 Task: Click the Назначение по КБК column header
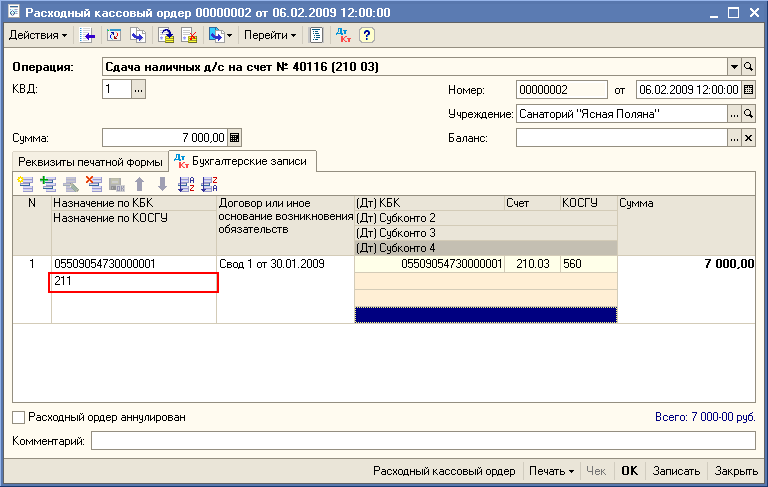[x=133, y=203]
